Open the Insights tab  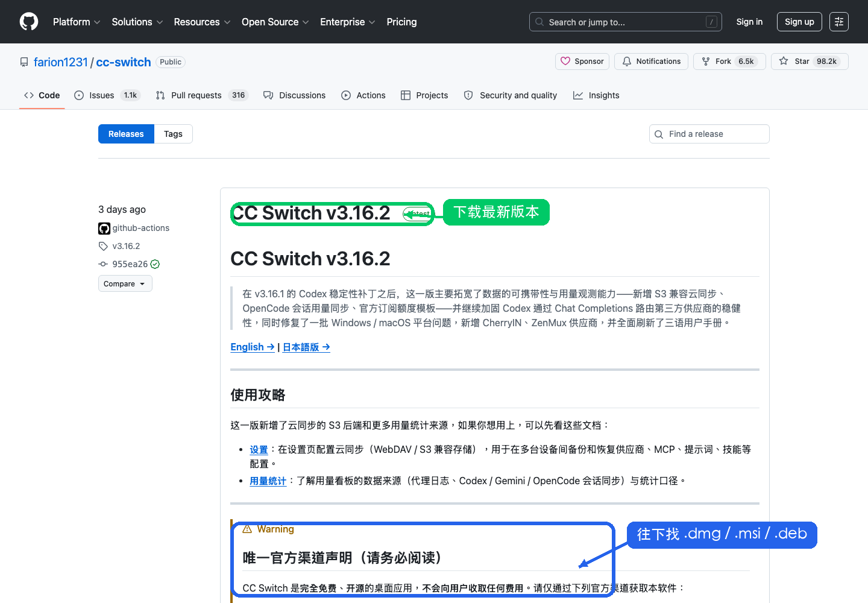(x=596, y=95)
